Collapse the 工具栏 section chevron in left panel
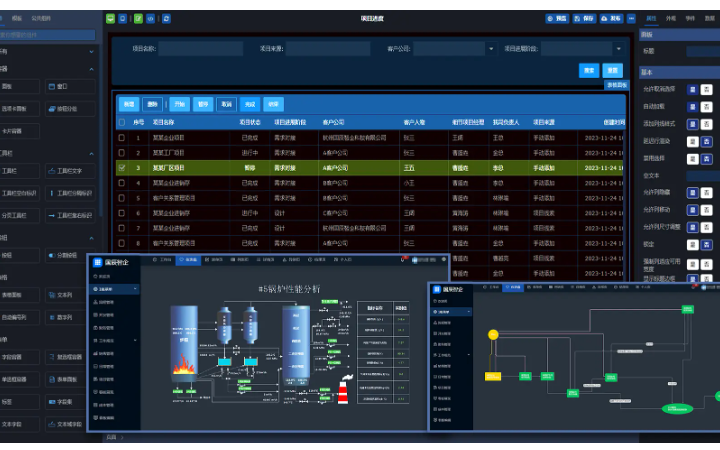Screen dimensions: 720x450 (x=91, y=154)
